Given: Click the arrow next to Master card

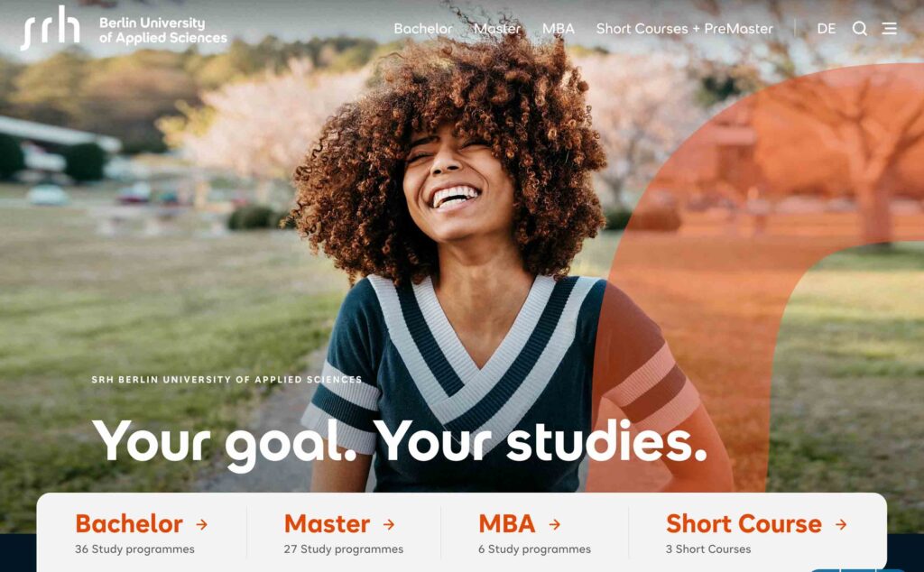Looking at the screenshot, I should (389, 523).
